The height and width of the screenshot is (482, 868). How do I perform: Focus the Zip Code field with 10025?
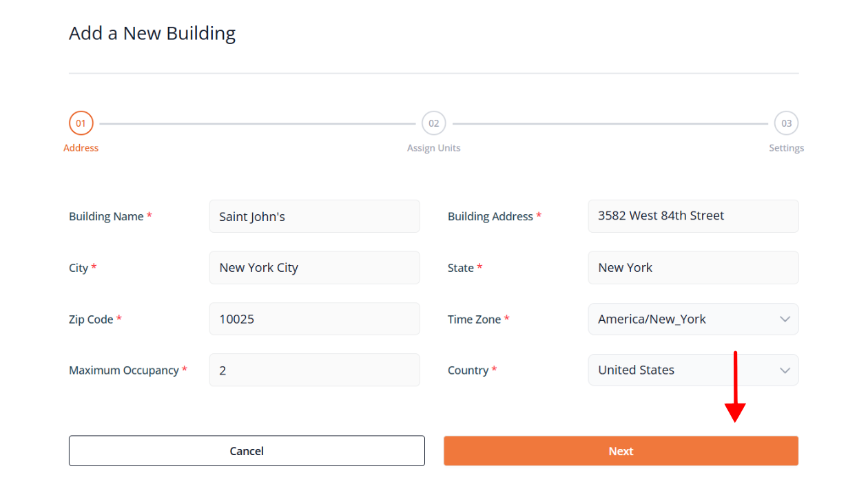314,319
